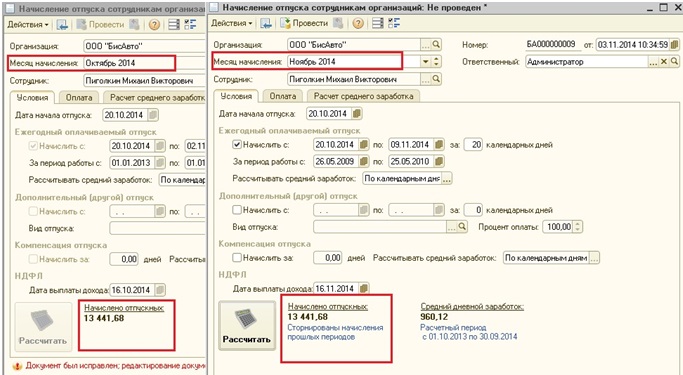This screenshot has width=683, height=375.
Task: Open the Средний дневной заработок link
Action: point(472,307)
